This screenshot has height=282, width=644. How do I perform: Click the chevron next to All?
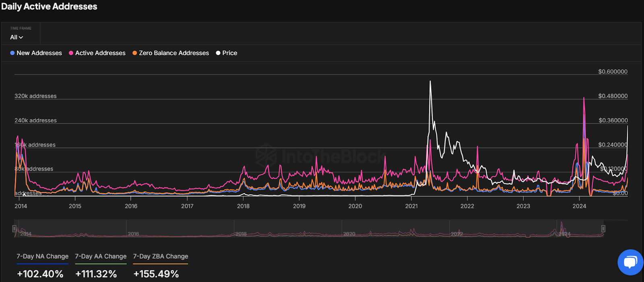pos(21,37)
